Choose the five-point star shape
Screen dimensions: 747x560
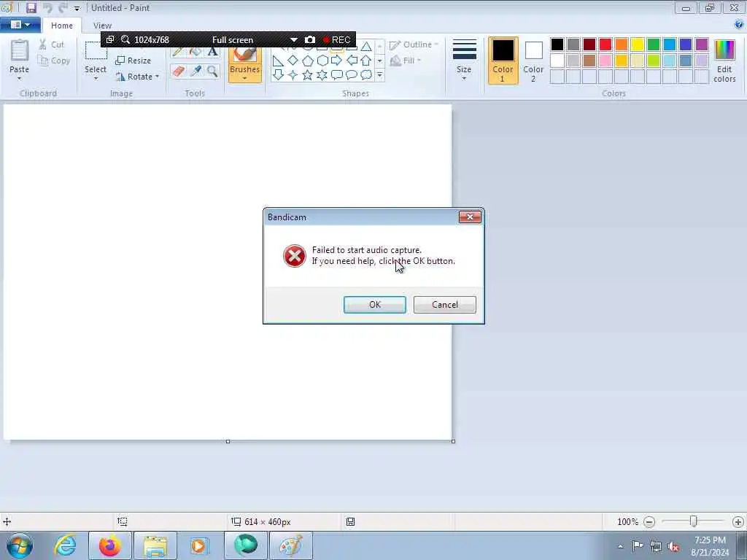(308, 75)
